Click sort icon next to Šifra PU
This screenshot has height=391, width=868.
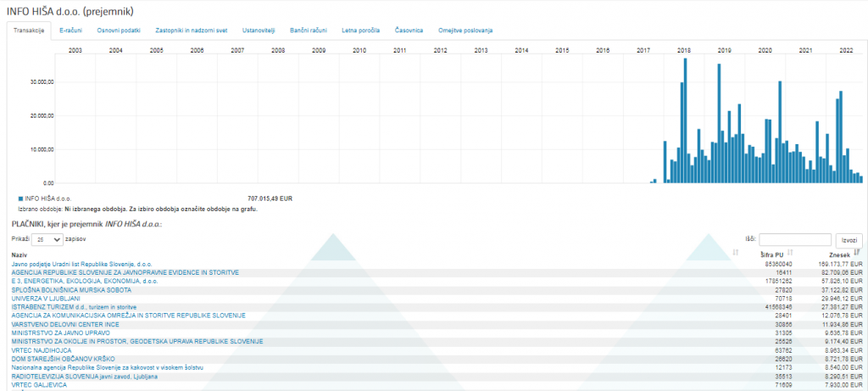[790, 254]
